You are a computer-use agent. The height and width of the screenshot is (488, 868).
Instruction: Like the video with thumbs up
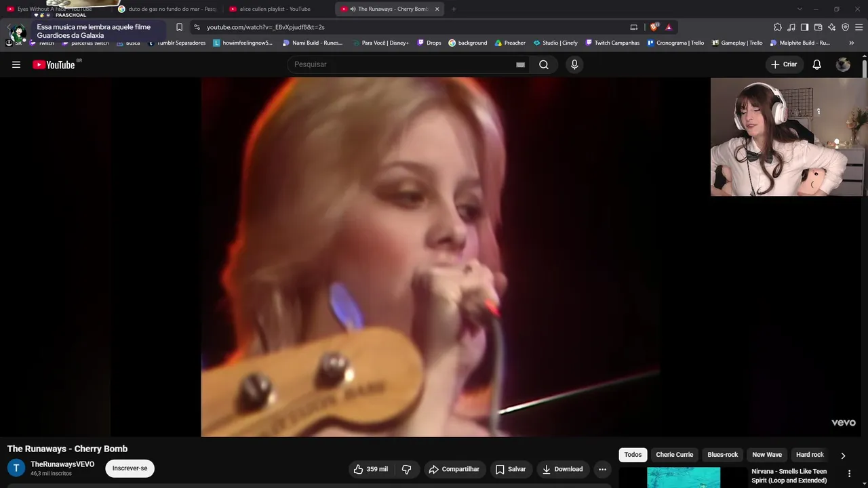click(371, 469)
